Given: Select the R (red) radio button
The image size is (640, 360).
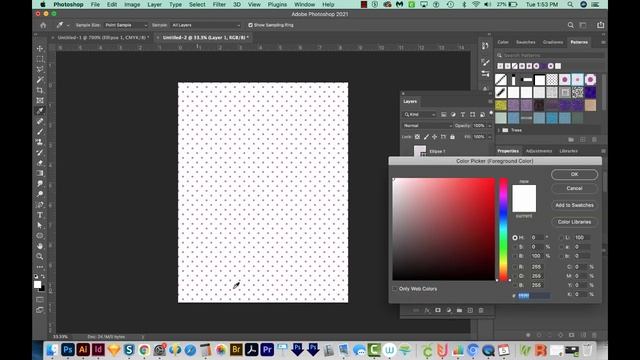Looking at the screenshot, I should click(x=515, y=267).
